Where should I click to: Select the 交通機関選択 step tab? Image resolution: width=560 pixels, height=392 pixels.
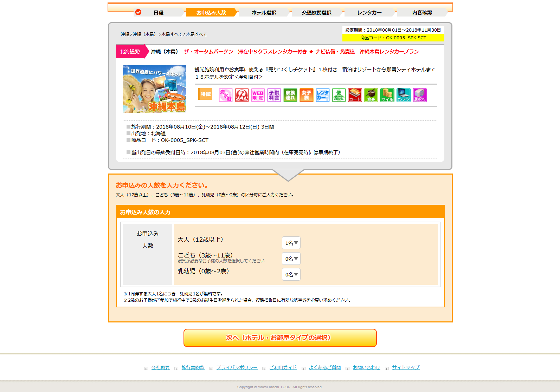[x=317, y=12]
